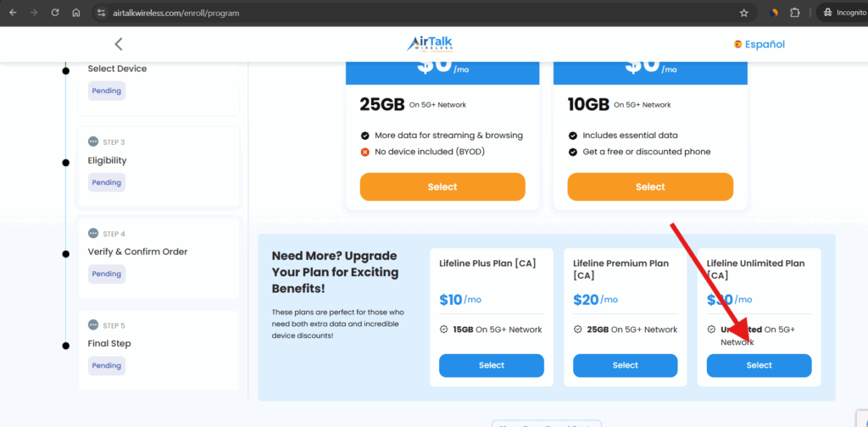Click the Need More? Upgrade Your Plan heading

335,272
